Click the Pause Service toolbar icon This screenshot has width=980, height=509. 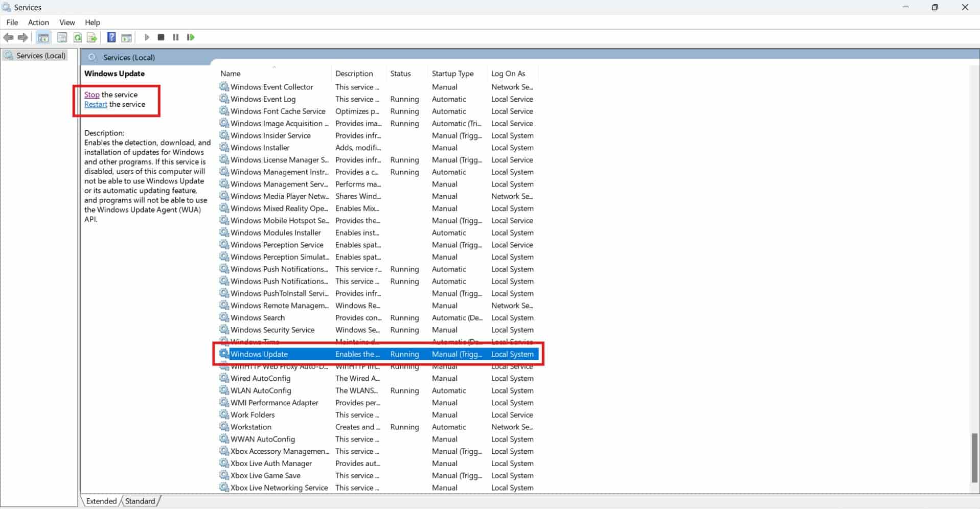[176, 37]
